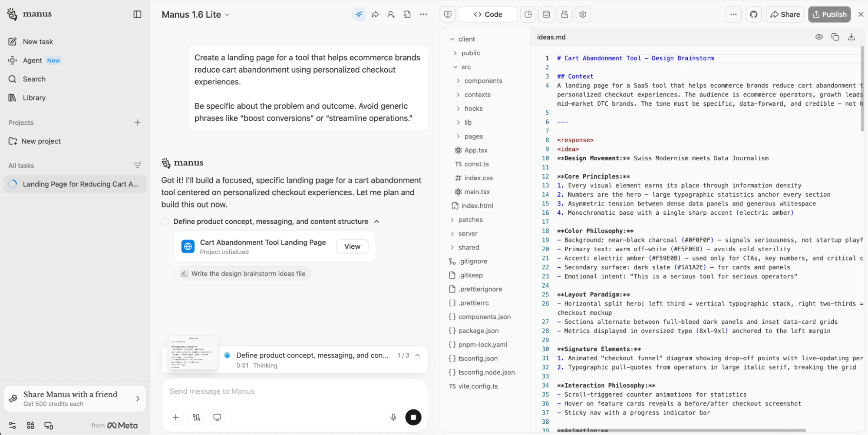
Task: Open the preview monitor icon in the project panel
Action: (x=448, y=14)
